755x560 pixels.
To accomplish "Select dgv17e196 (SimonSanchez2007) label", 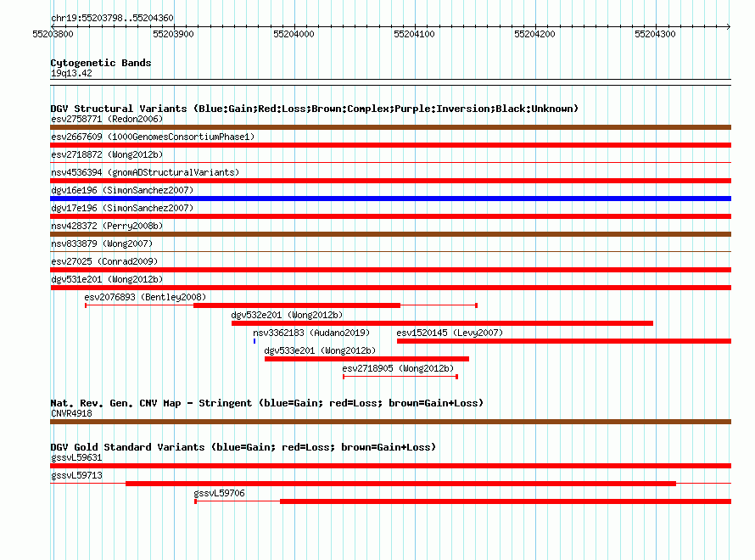I will (x=122, y=208).
